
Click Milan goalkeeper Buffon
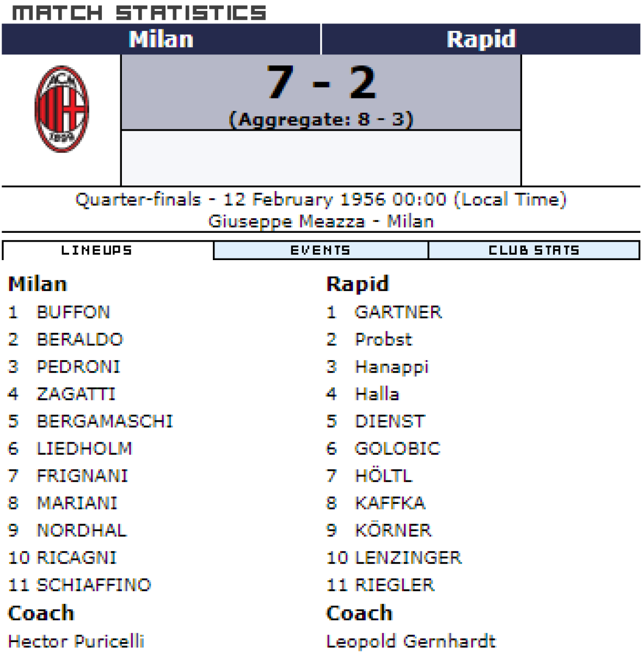(x=73, y=312)
